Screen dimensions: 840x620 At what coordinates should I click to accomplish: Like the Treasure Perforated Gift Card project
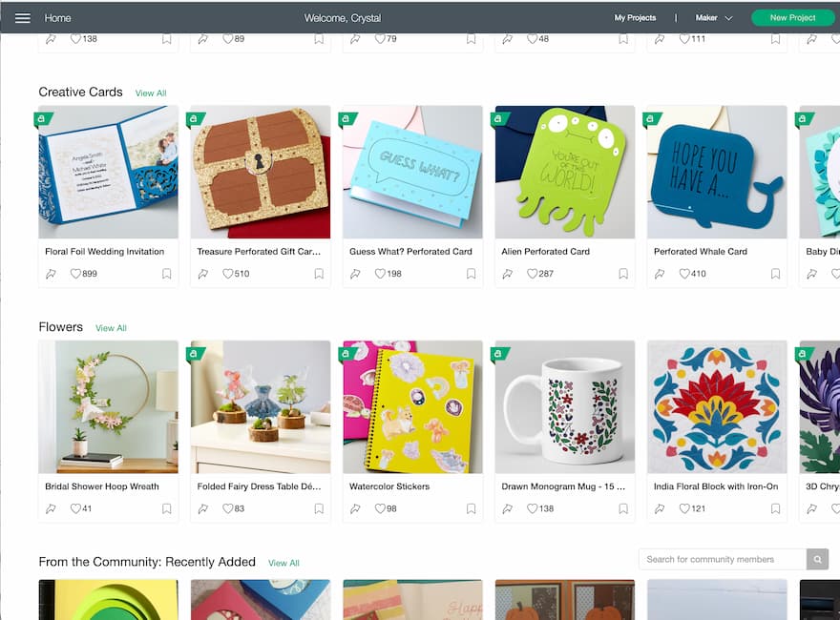tap(228, 274)
